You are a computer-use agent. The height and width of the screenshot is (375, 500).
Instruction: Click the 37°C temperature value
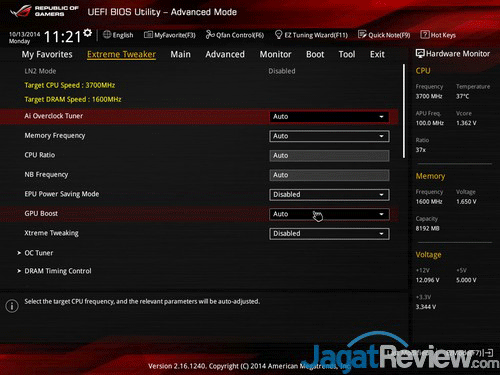(463, 96)
